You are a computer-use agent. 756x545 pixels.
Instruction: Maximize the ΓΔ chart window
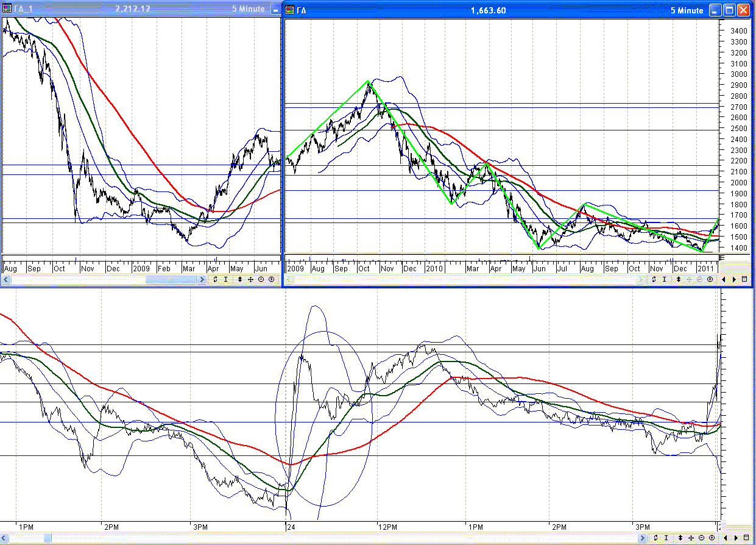[x=730, y=10]
